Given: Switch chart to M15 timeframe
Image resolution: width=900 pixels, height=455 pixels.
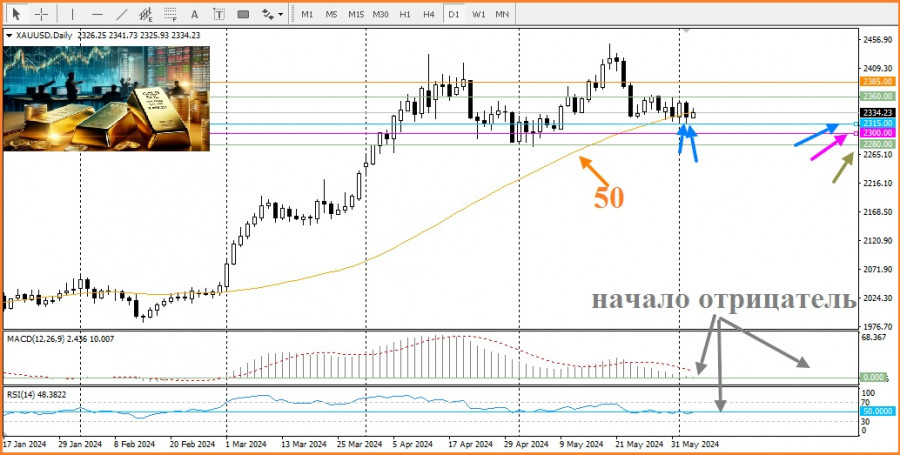Looking at the screenshot, I should (x=356, y=14).
